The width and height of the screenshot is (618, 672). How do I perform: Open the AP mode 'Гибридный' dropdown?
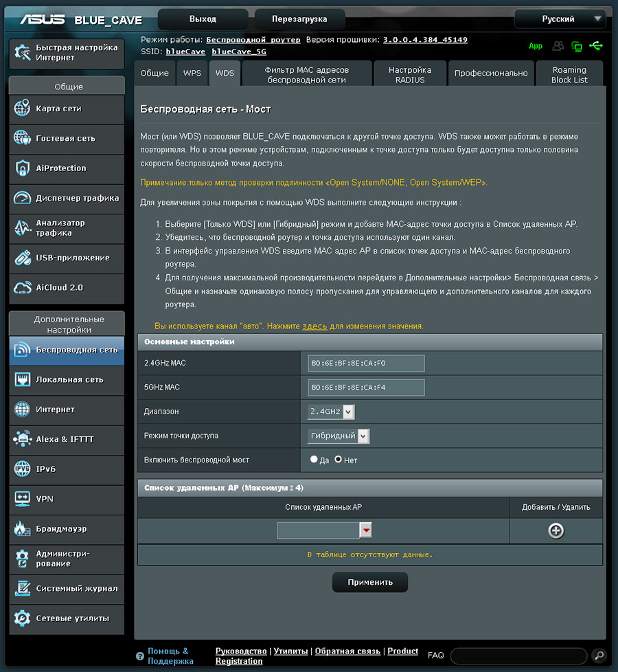click(x=339, y=436)
